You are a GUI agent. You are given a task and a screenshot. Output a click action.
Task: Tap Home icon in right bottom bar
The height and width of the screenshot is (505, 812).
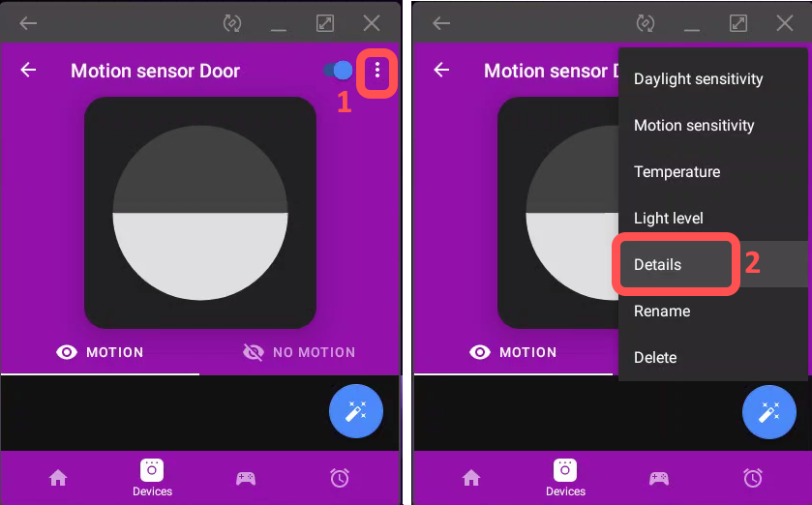pos(471,478)
